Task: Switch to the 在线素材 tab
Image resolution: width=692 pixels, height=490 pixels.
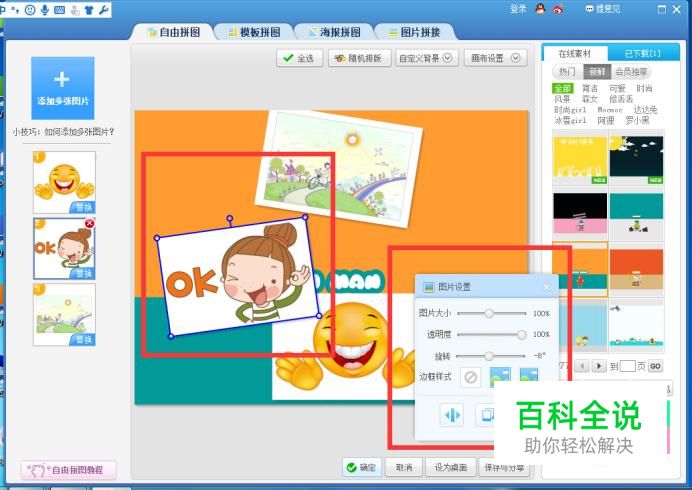Action: pyautogui.click(x=575, y=53)
